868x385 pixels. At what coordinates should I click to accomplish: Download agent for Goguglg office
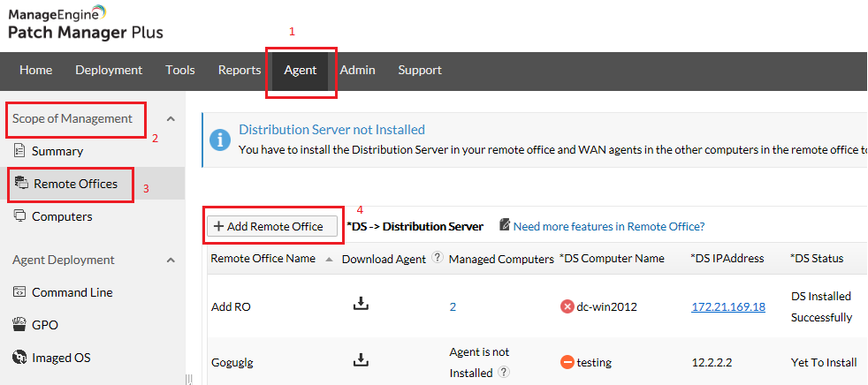360,359
